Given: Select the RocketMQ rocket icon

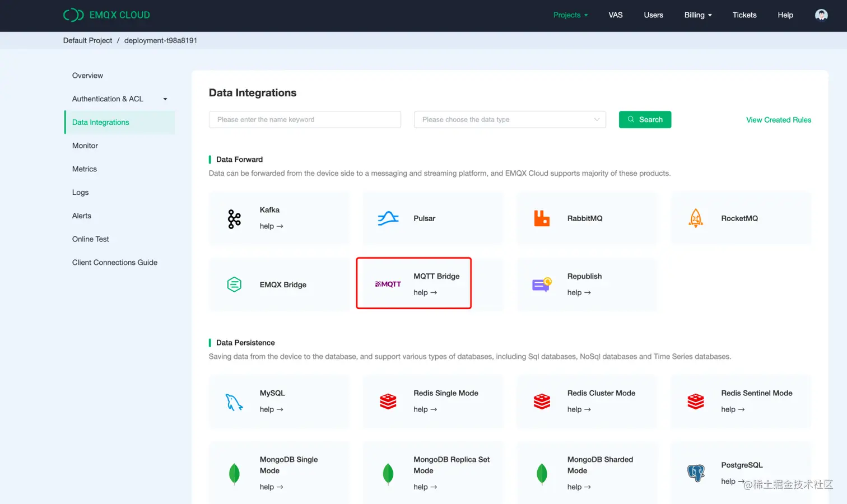Looking at the screenshot, I should 696,218.
